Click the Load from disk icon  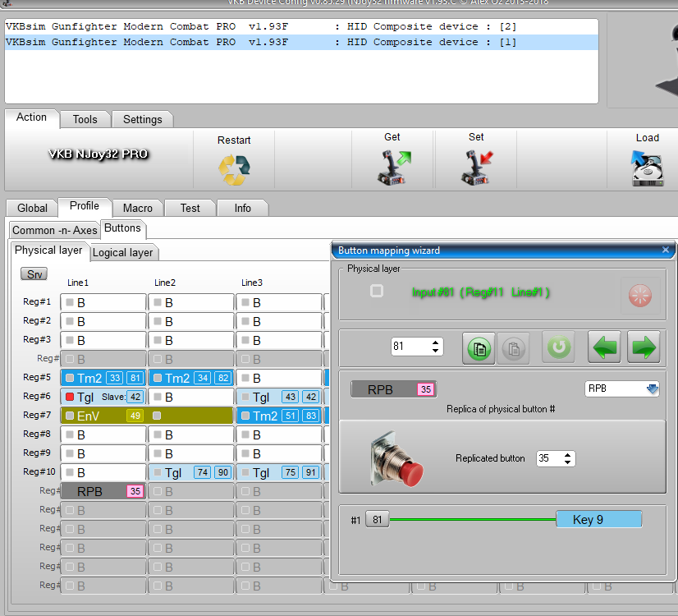[647, 168]
